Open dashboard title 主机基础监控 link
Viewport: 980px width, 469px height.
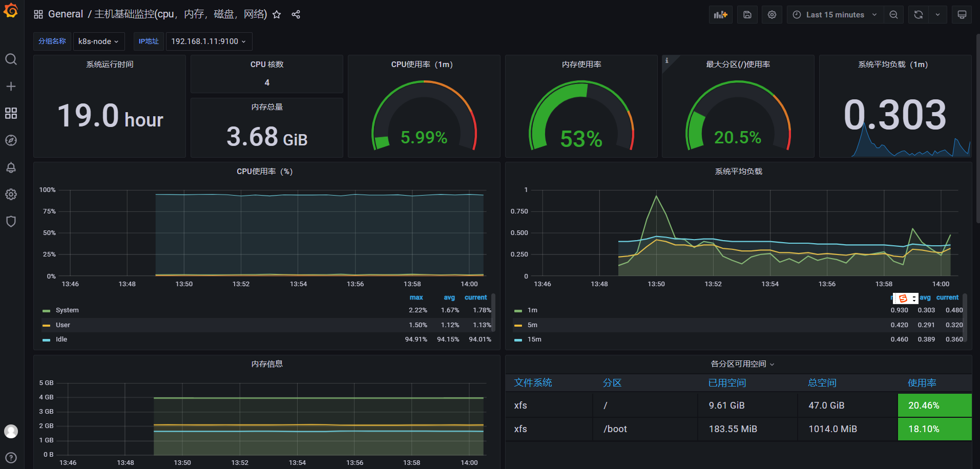click(180, 14)
